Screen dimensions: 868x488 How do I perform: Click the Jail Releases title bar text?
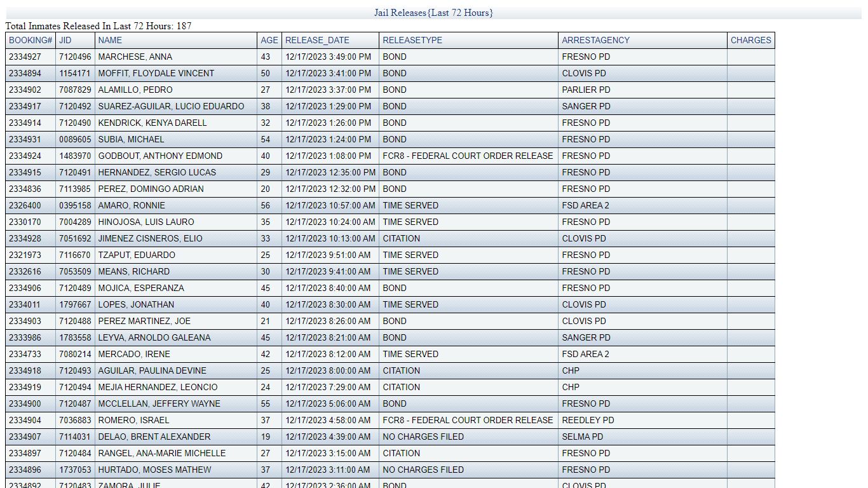433,13
